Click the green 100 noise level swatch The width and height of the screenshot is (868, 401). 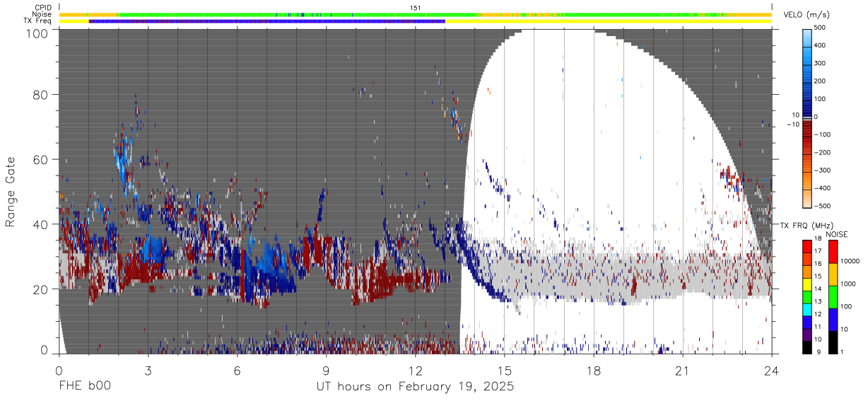pyautogui.click(x=833, y=296)
